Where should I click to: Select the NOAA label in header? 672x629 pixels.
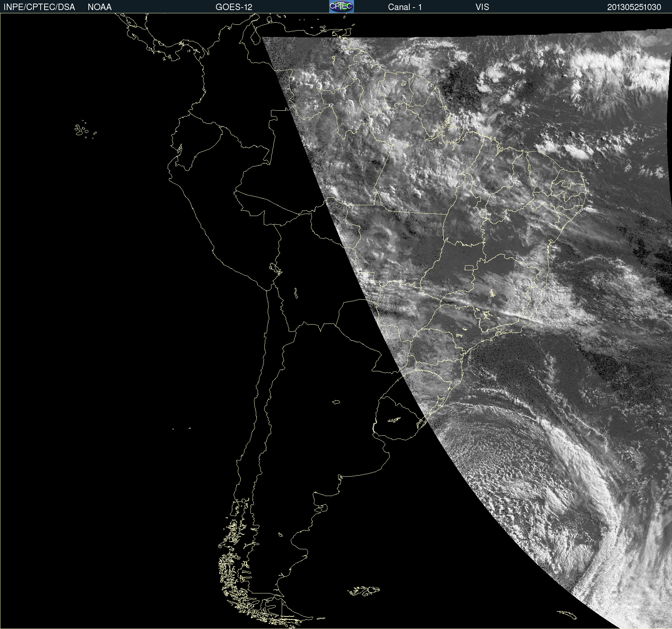[100, 7]
